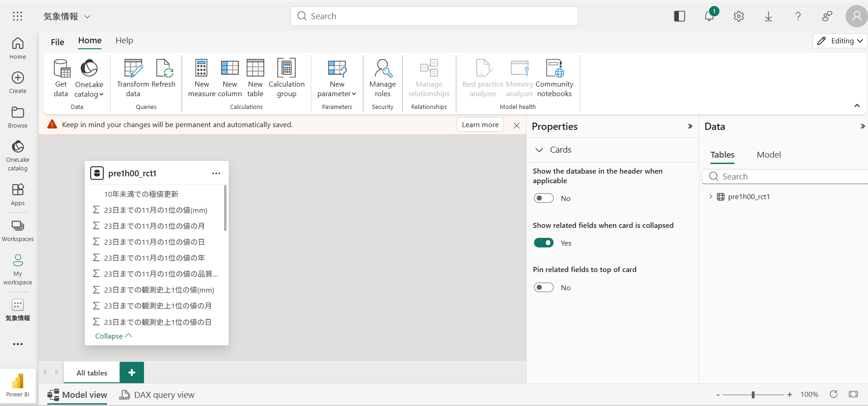This screenshot has height=406, width=868.
Task: Click the table card scrollbar
Action: point(225,208)
